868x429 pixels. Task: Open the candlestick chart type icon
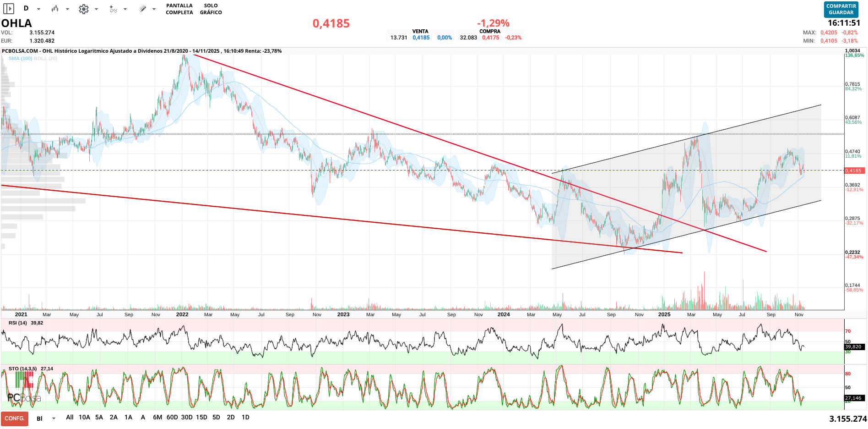[x=55, y=9]
